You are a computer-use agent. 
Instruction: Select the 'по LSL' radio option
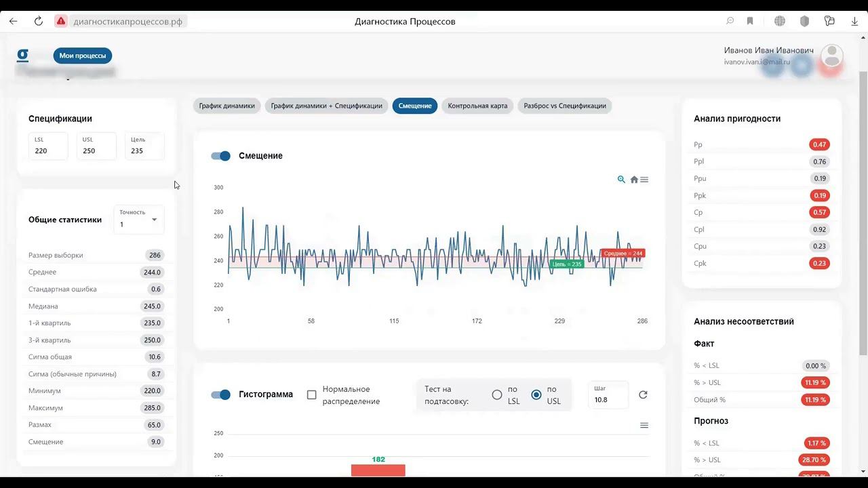497,394
